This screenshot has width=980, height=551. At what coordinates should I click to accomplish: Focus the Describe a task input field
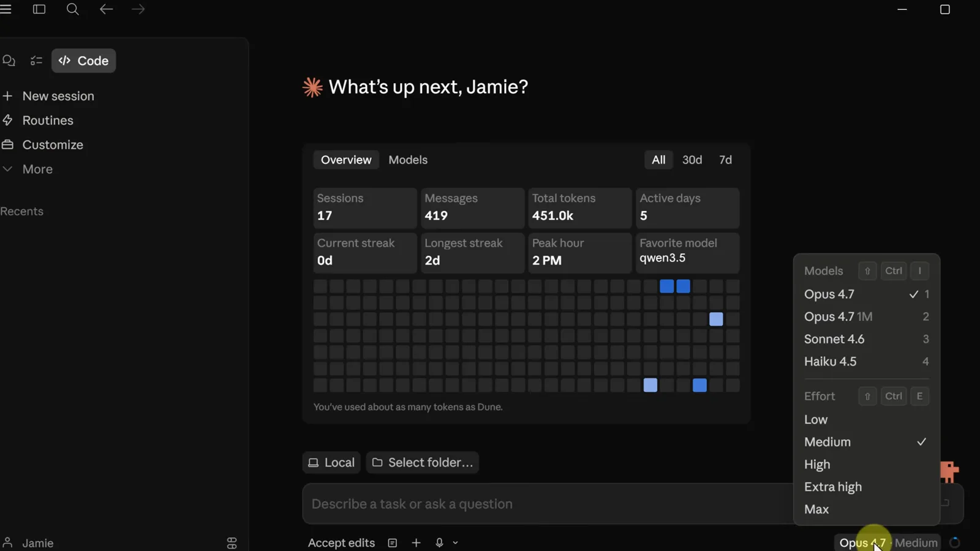click(x=548, y=504)
